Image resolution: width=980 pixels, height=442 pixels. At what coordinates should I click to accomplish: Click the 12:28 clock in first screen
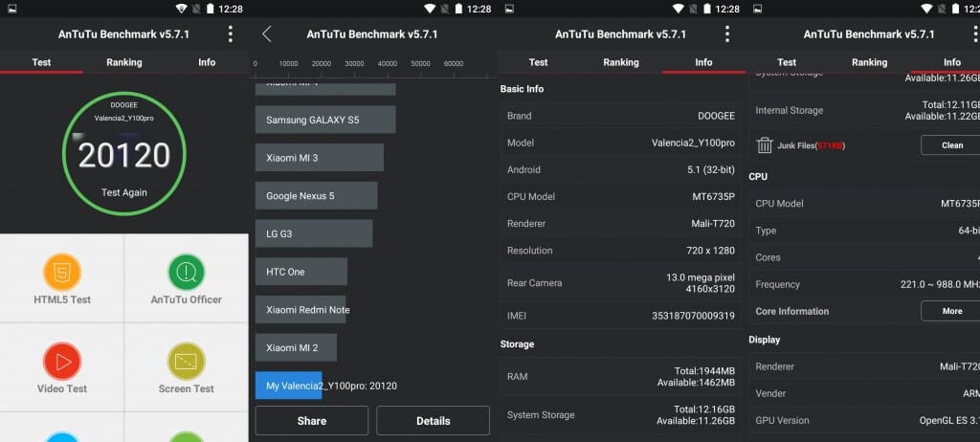[230, 9]
